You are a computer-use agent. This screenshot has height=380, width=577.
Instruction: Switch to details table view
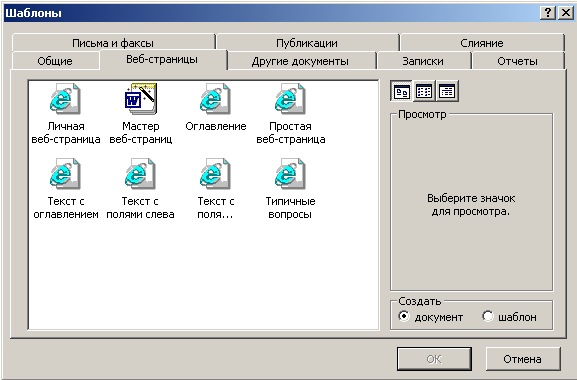(447, 91)
